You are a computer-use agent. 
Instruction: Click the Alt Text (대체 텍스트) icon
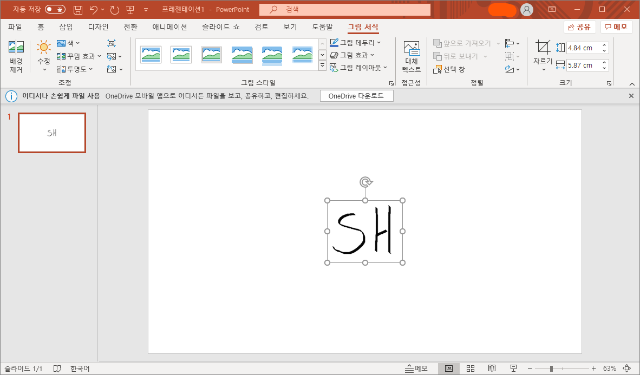click(x=411, y=48)
